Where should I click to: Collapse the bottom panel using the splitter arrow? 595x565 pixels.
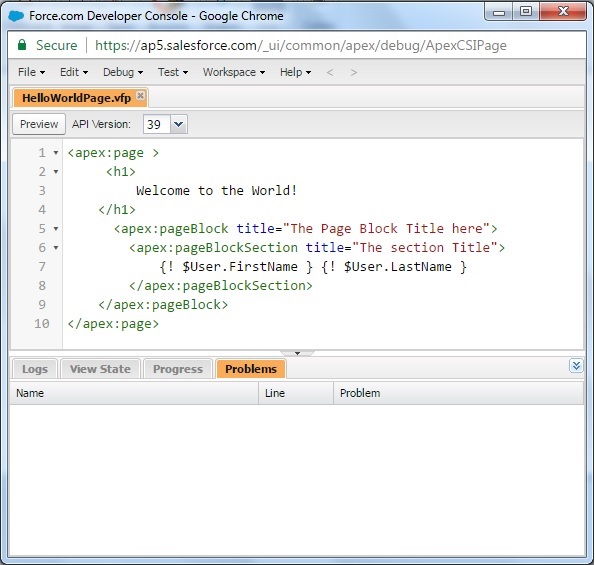(x=298, y=353)
